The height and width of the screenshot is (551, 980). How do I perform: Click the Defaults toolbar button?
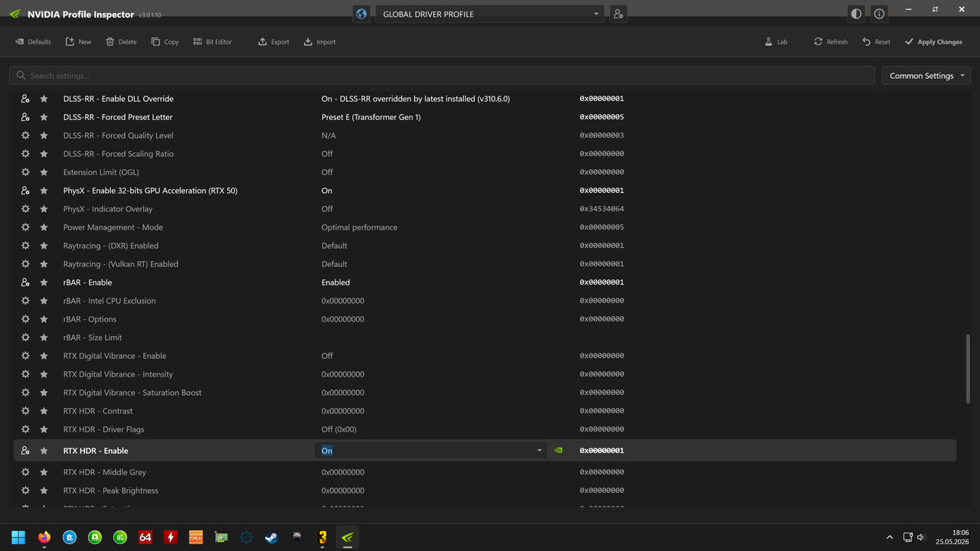(x=33, y=42)
